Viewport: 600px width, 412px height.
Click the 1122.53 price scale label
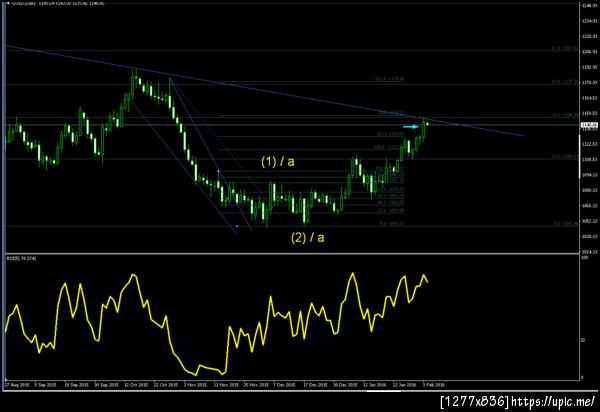pos(590,144)
